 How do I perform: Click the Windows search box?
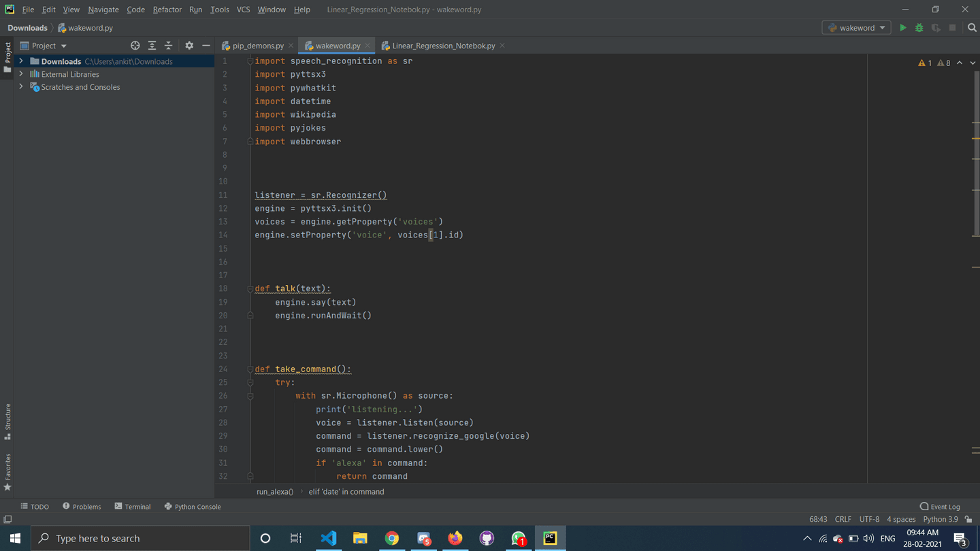click(141, 538)
